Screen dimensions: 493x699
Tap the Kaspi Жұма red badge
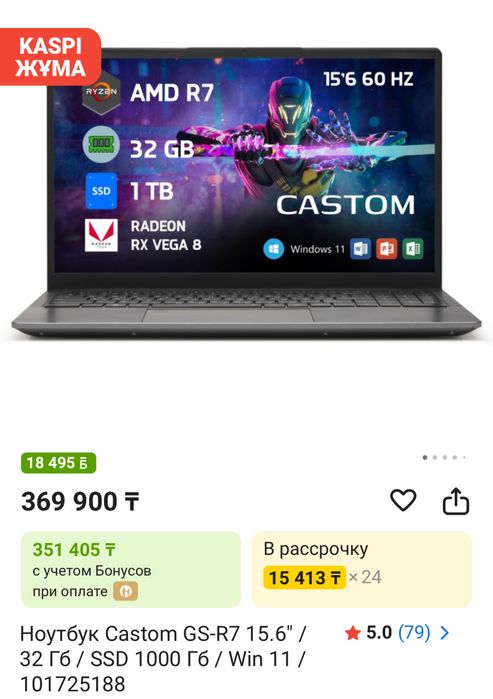coord(50,57)
